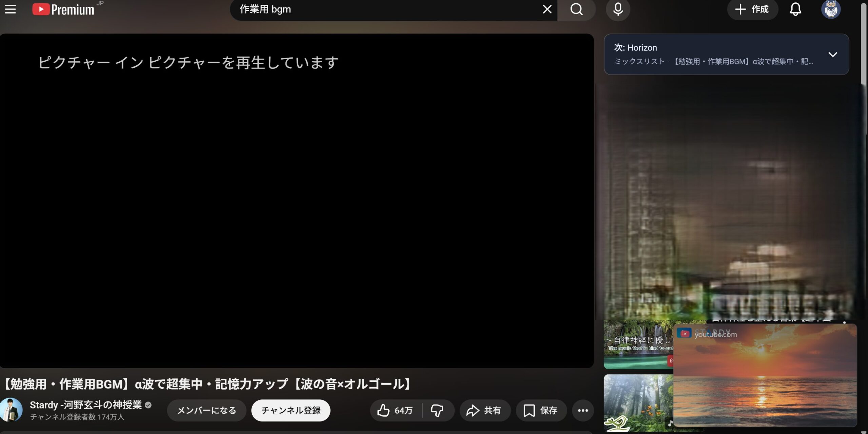Open the three-dot more actions menu
The width and height of the screenshot is (868, 434).
point(583,410)
